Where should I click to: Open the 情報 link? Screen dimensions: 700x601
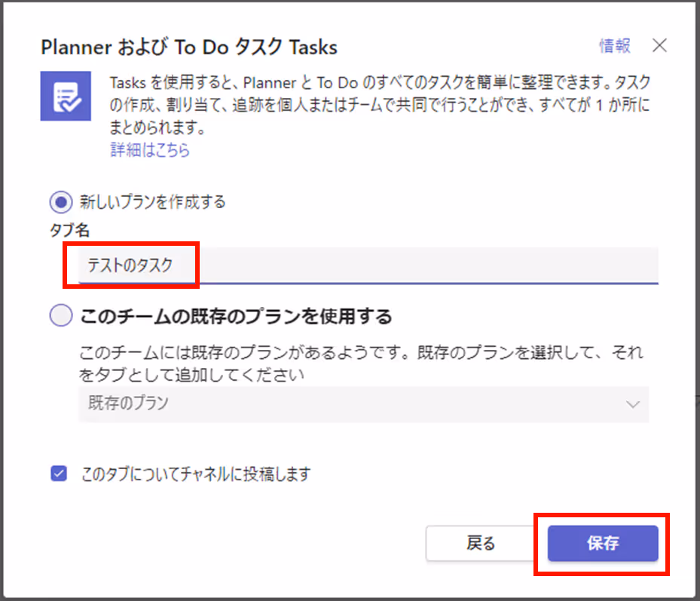point(615,45)
